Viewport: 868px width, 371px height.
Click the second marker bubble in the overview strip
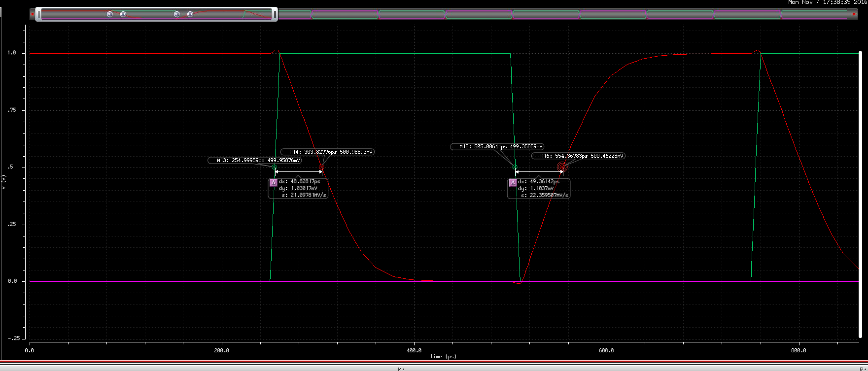click(x=123, y=14)
